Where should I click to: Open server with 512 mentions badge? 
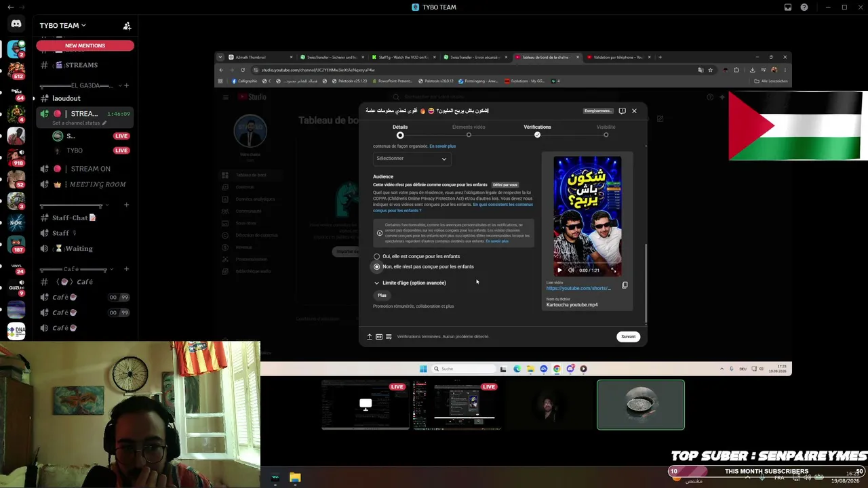[x=16, y=70]
